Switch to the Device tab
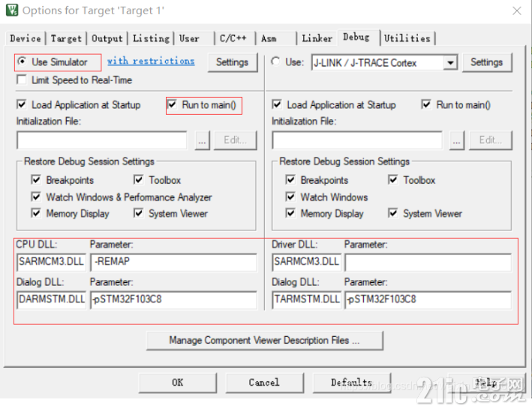The width and height of the screenshot is (532, 409). pyautogui.click(x=26, y=38)
